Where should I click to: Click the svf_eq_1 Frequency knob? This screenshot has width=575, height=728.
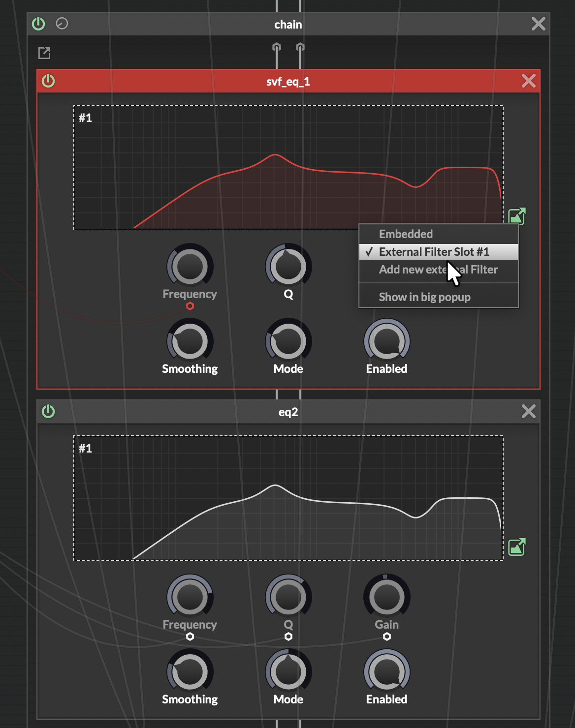tap(190, 266)
